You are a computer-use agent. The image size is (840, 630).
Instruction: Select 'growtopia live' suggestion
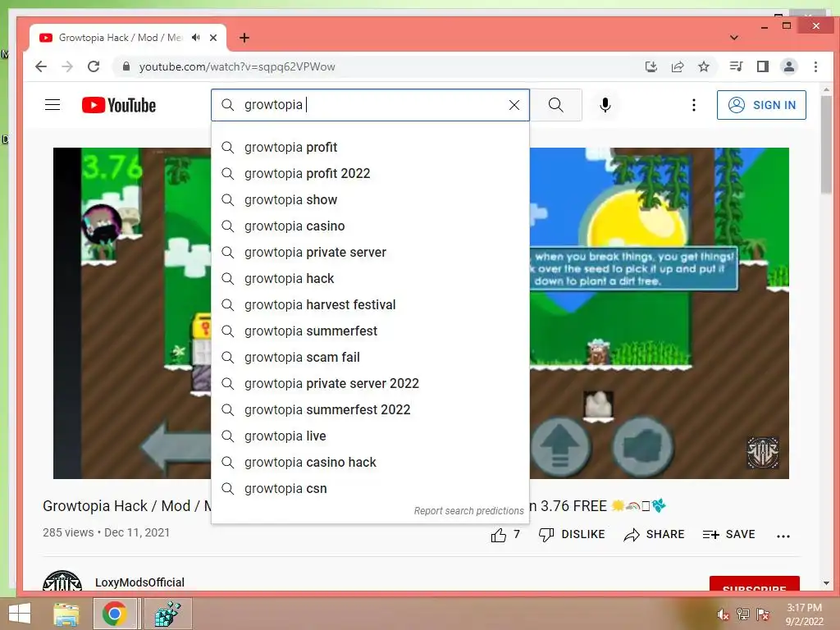(370, 436)
